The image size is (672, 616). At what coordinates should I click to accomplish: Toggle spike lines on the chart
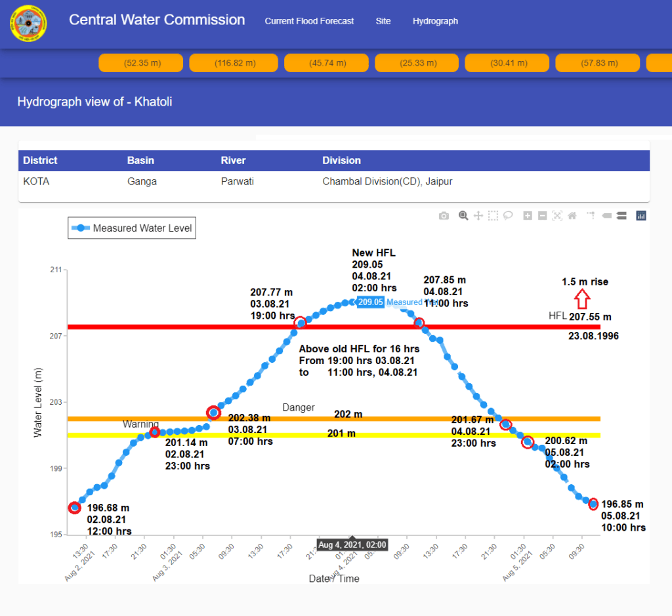point(591,216)
